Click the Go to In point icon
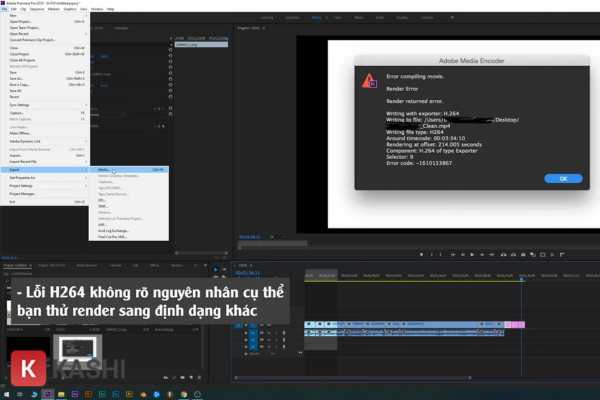Image resolution: width=600 pixels, height=400 pixels. point(453,255)
